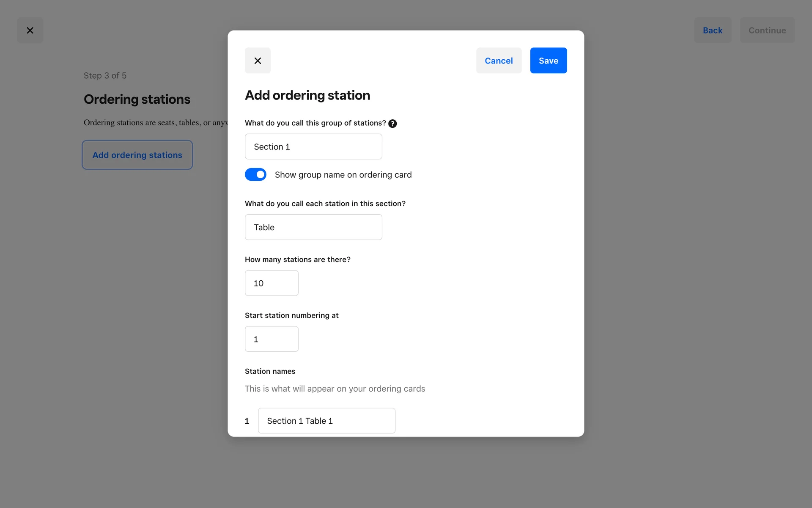Click the Cancel button

499,61
